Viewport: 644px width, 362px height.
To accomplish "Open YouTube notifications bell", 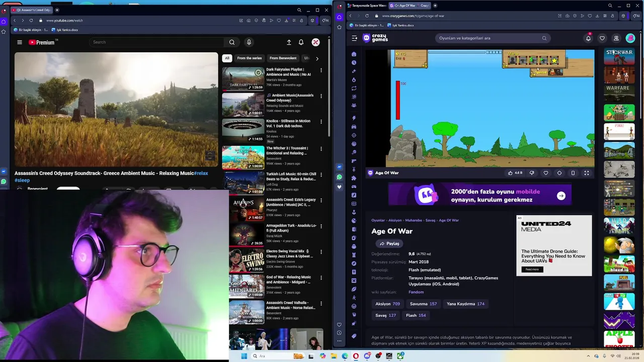I will click(301, 42).
